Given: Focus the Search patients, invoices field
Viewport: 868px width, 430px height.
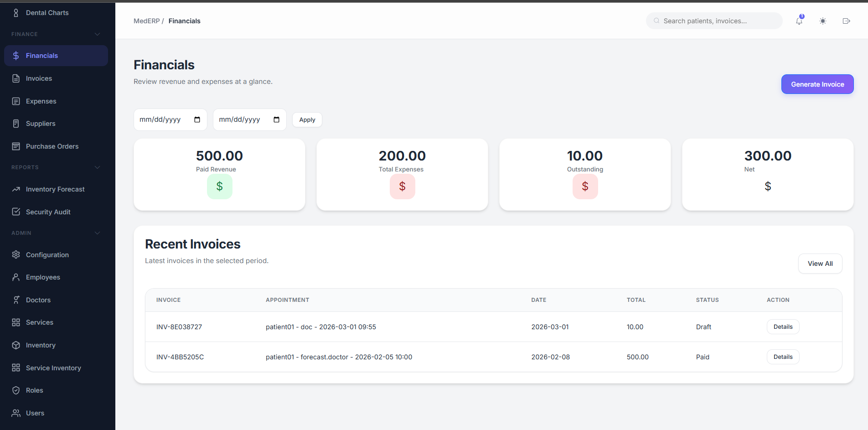Looking at the screenshot, I should pos(718,21).
